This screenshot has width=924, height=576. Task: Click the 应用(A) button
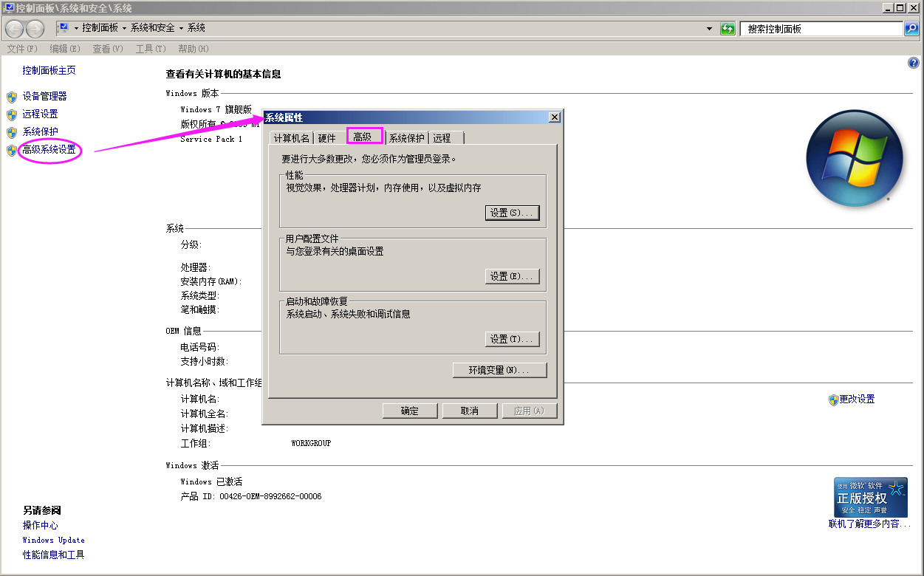point(529,411)
